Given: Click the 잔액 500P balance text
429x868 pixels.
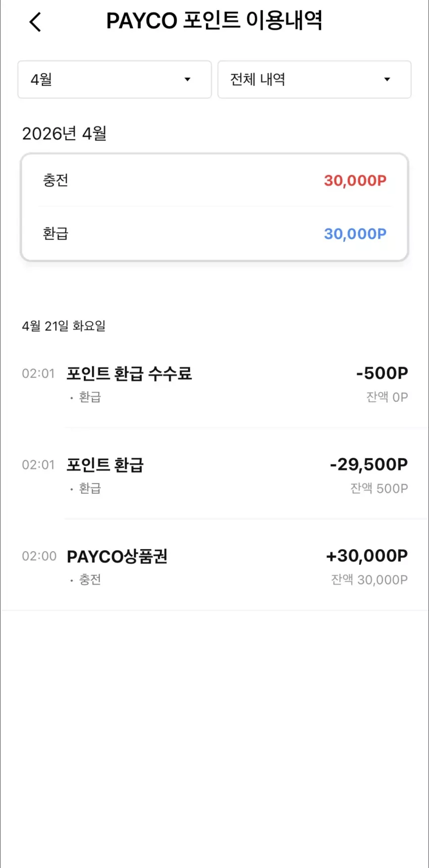Looking at the screenshot, I should click(380, 489).
